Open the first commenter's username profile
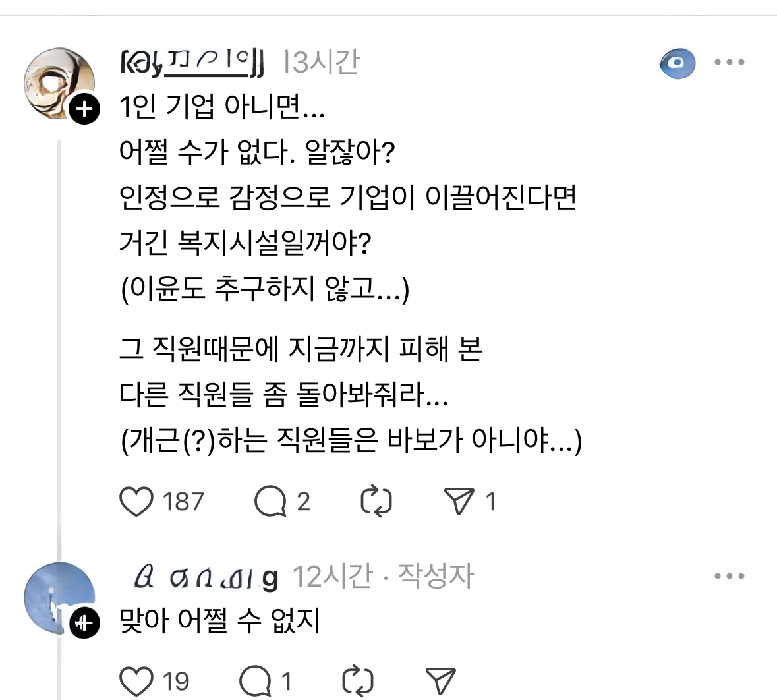Viewport: 777px width, 700px height. pyautogui.click(x=192, y=63)
